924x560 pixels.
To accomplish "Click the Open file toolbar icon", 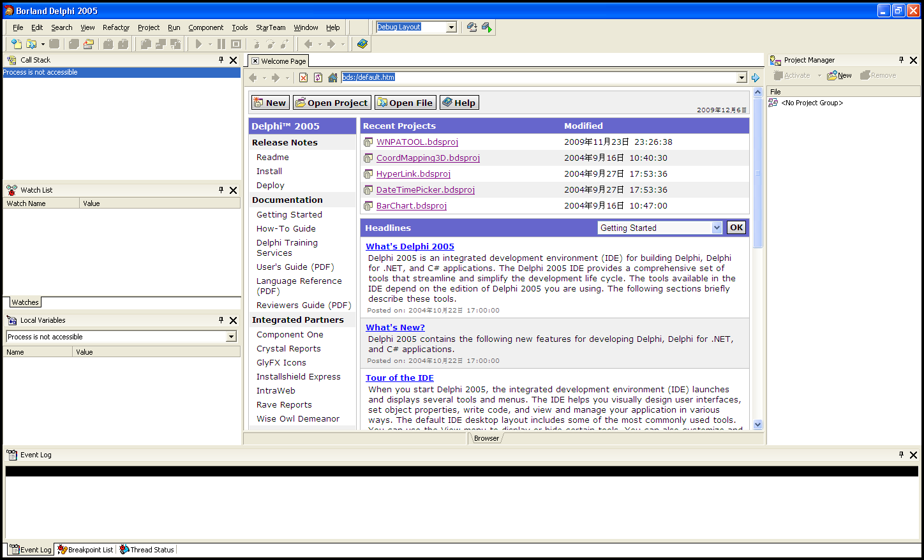I will [31, 44].
